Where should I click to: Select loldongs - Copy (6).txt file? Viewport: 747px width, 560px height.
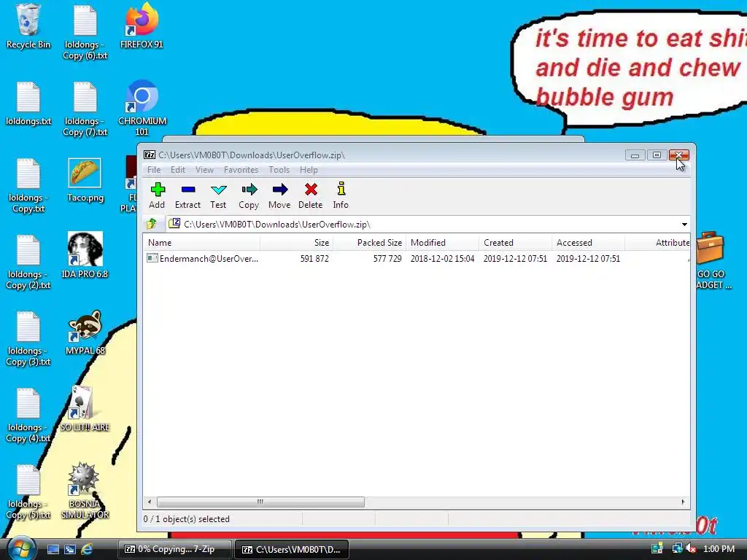[x=85, y=32]
